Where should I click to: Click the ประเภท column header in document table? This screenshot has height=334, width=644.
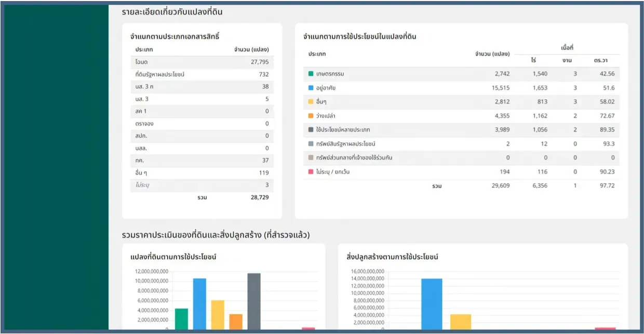click(144, 49)
